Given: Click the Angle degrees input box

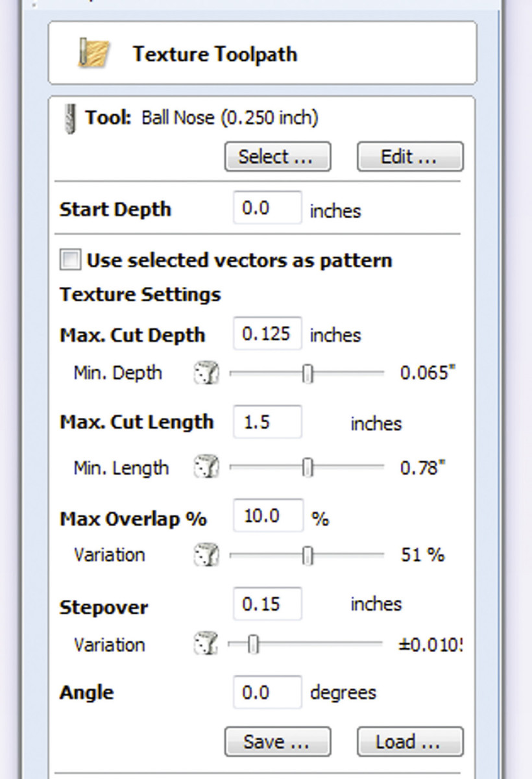Looking at the screenshot, I should [x=267, y=692].
